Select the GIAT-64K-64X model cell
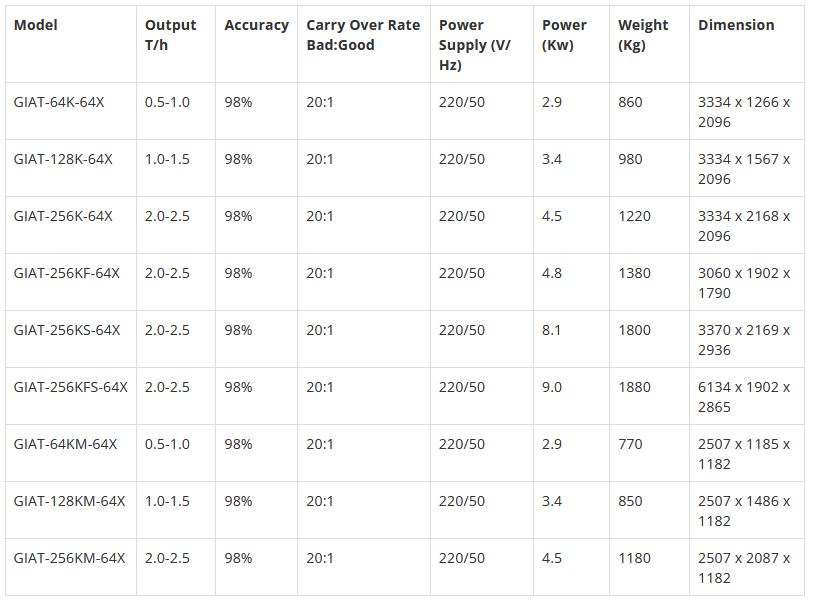The height and width of the screenshot is (604, 813). pos(58,102)
